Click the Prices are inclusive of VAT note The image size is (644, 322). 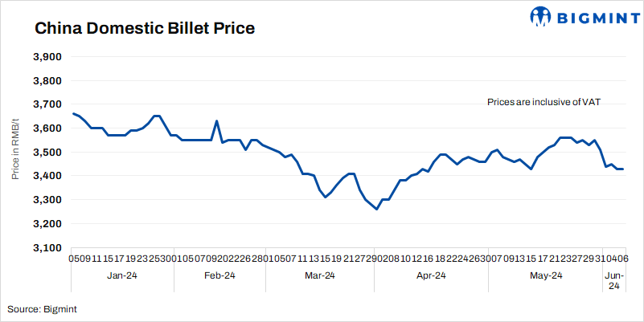click(x=544, y=102)
